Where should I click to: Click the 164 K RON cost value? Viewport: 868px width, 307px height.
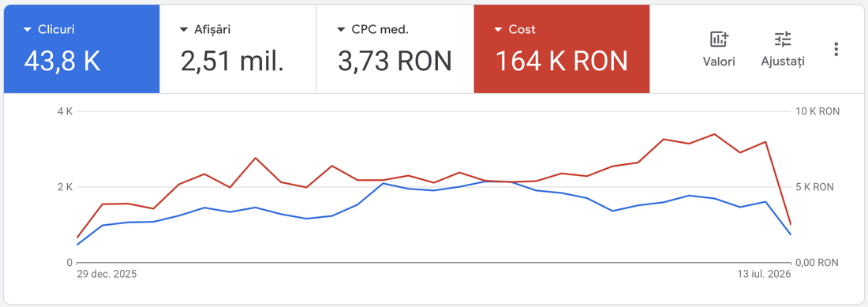pos(561,61)
